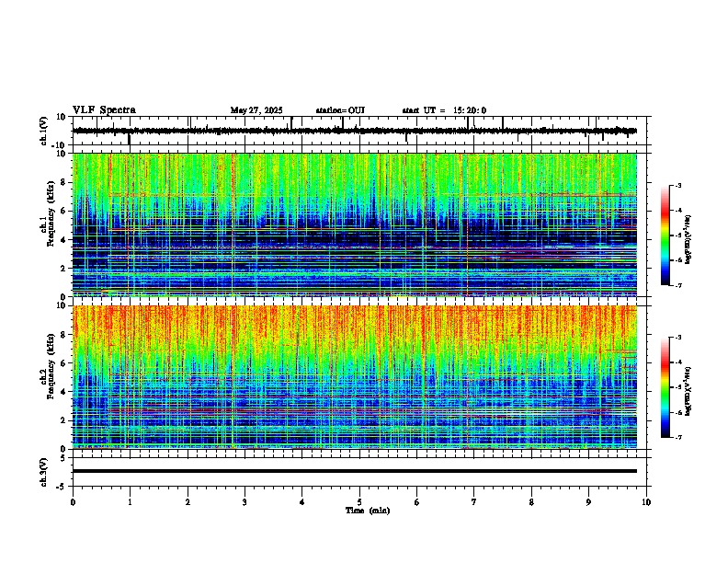
Task: Click the "ch.1(V)" axis label
Action: (44, 131)
